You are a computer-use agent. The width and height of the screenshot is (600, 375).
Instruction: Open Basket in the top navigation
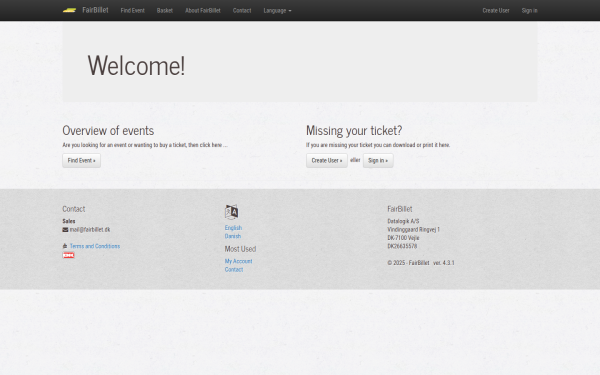pos(165,10)
